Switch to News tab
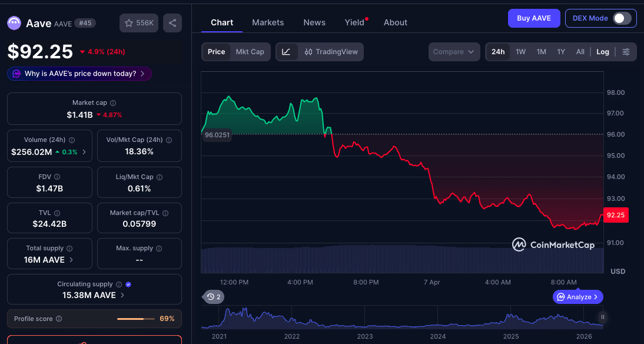Image resolution: width=644 pixels, height=344 pixels. coord(314,22)
